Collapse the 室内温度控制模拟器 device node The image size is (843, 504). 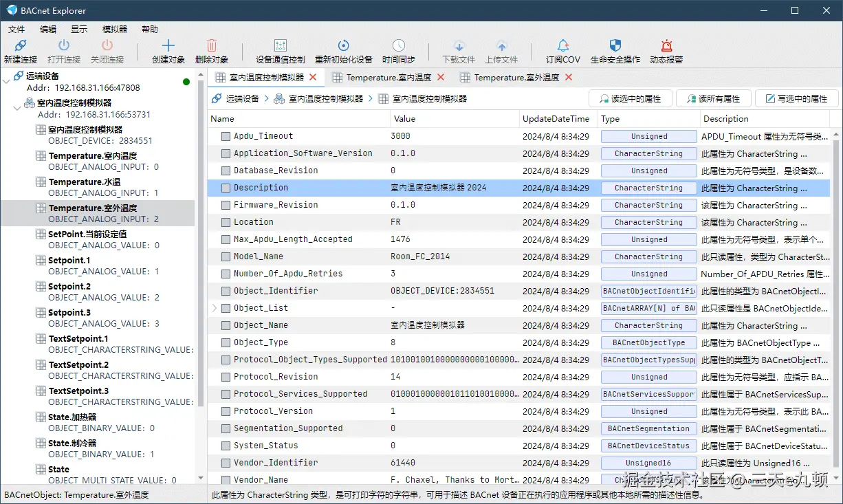[x=18, y=108]
